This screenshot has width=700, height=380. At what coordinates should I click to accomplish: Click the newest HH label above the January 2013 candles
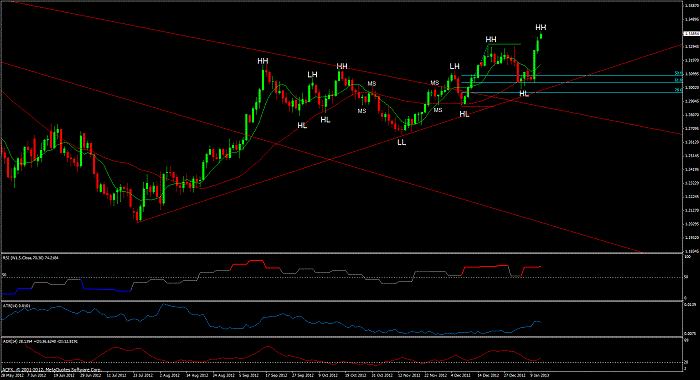(x=541, y=28)
